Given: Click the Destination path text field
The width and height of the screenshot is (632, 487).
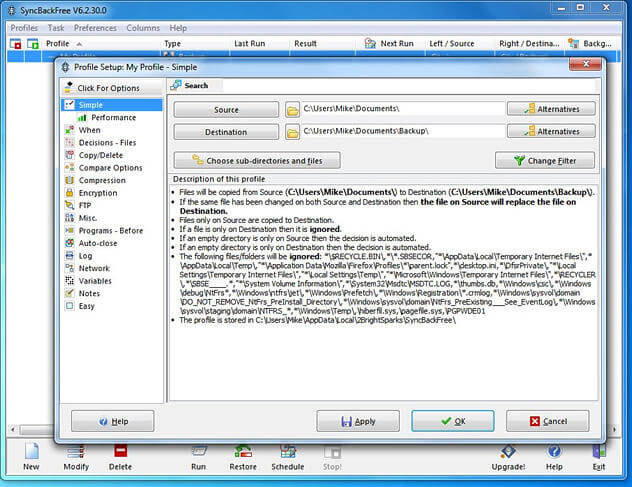Looking at the screenshot, I should tap(403, 131).
